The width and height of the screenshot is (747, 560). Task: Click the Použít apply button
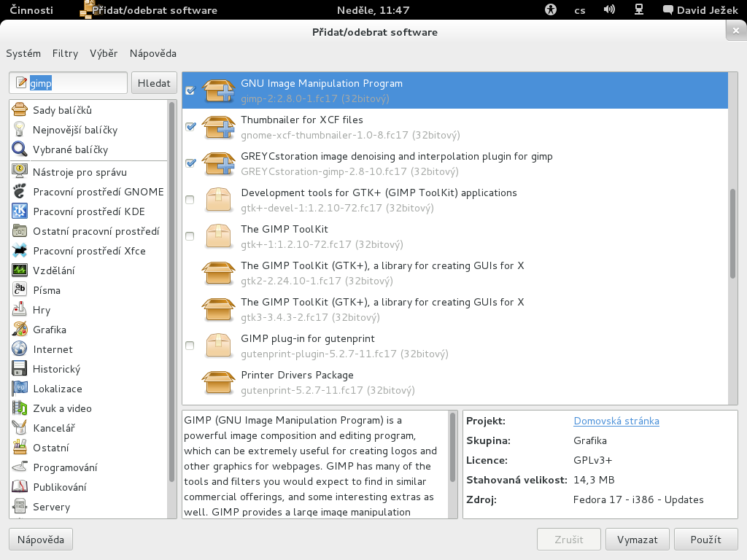point(706,540)
